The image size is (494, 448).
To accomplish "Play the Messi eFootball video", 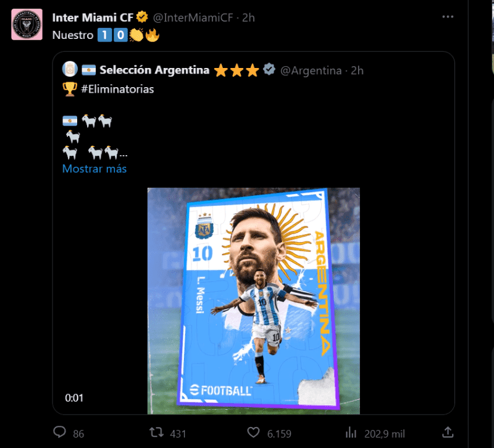I will coord(253,301).
